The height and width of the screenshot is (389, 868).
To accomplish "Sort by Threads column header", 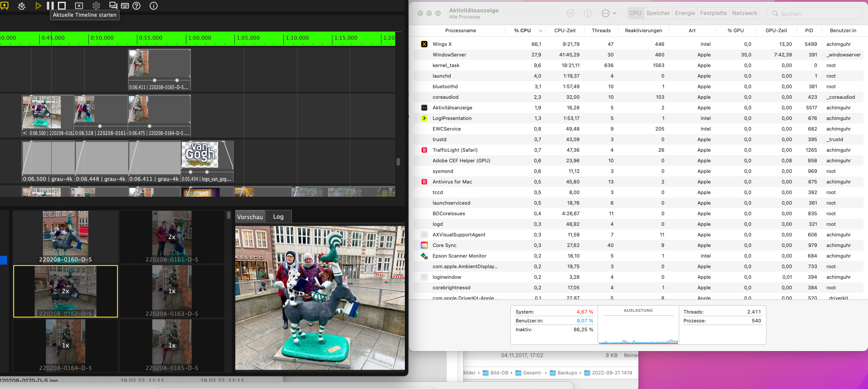I will coord(601,31).
